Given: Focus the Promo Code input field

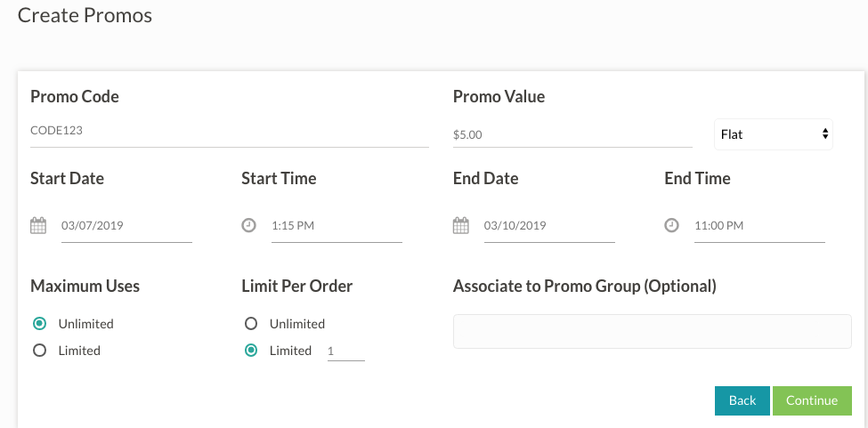Looking at the screenshot, I should point(229,131).
